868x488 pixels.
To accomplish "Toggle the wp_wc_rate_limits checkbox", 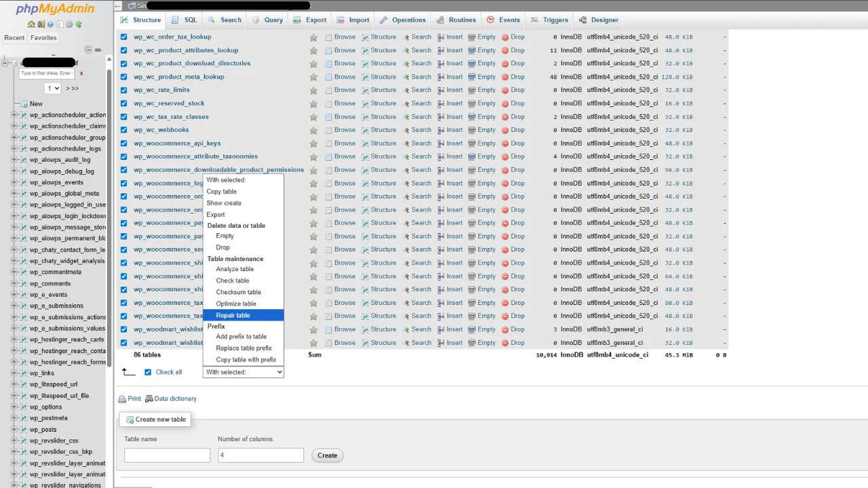I will point(123,90).
